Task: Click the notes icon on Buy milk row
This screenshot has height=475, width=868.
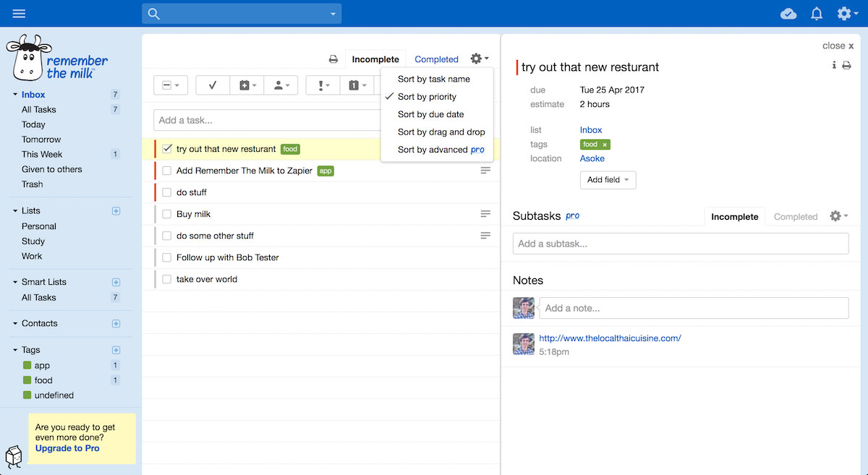Action: tap(486, 214)
